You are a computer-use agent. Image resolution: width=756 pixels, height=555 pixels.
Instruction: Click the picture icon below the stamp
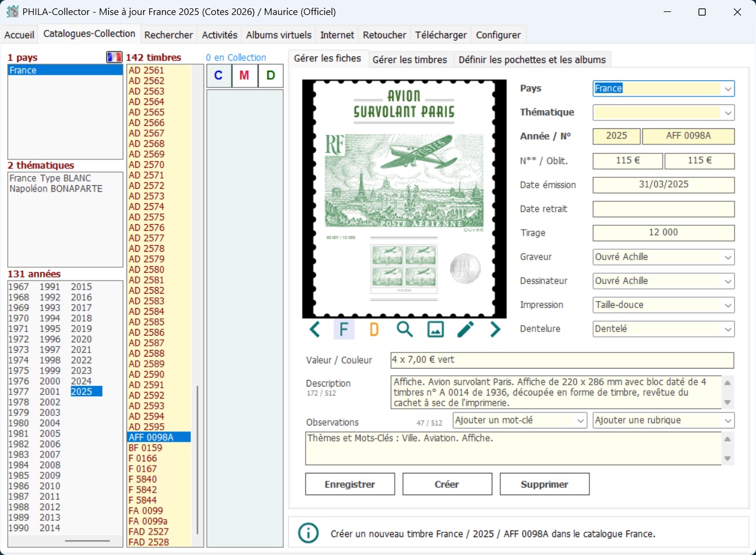[436, 329]
